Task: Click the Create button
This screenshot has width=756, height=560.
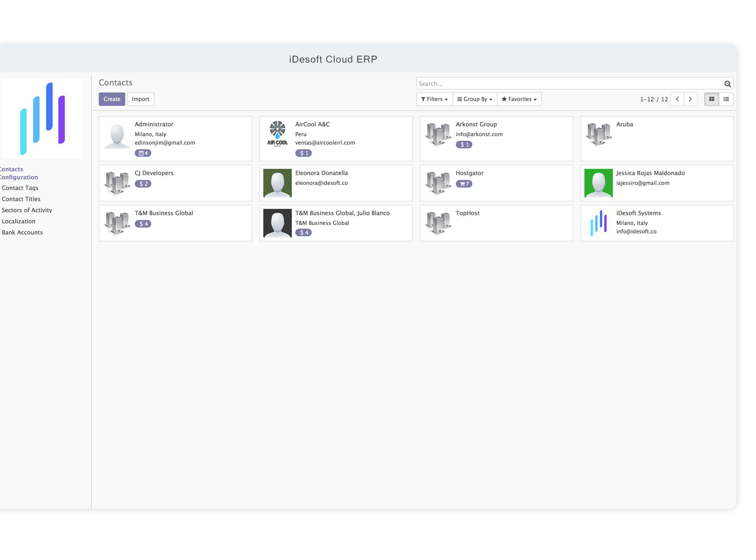Action: tap(112, 99)
